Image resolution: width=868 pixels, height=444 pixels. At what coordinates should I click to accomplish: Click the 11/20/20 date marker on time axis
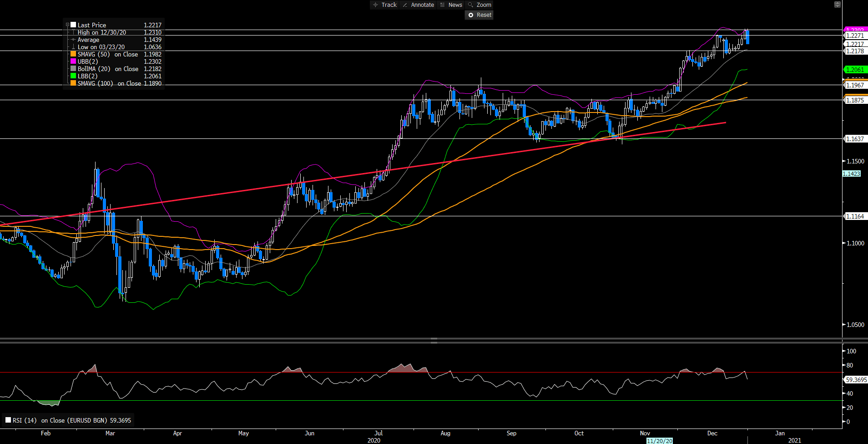click(x=659, y=441)
